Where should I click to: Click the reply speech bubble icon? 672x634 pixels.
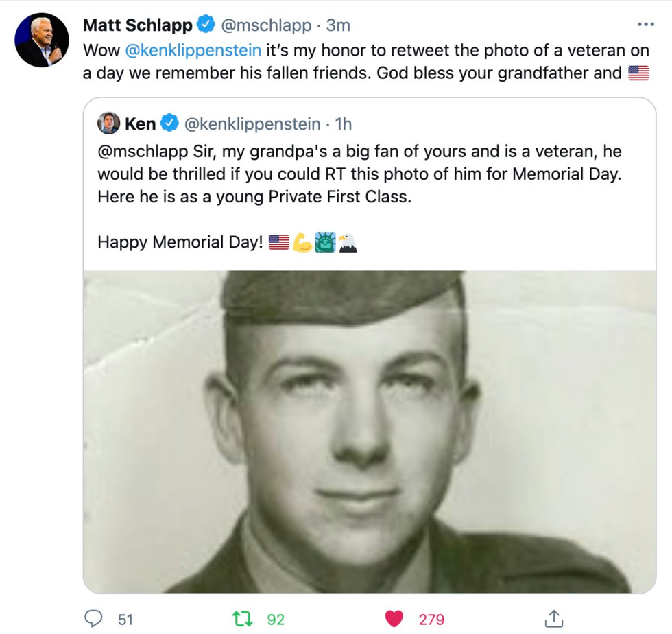click(94, 619)
